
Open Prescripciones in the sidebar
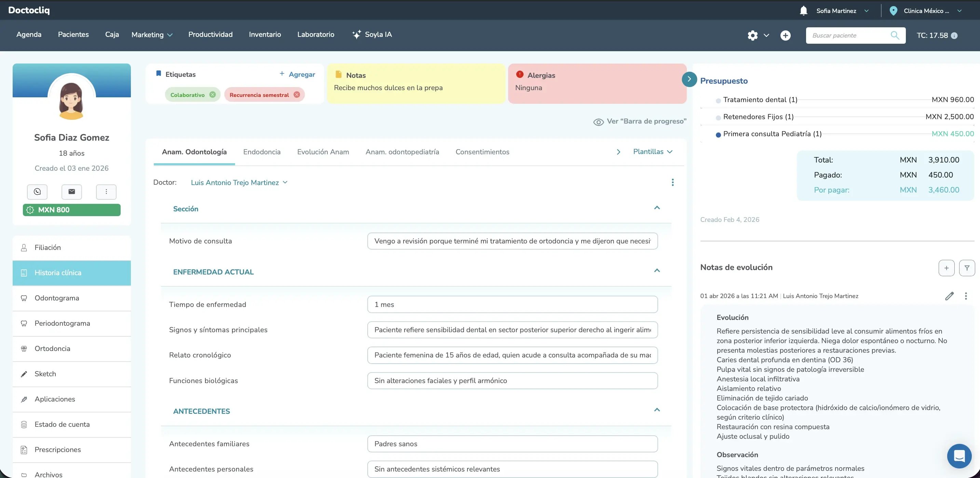(x=71, y=450)
